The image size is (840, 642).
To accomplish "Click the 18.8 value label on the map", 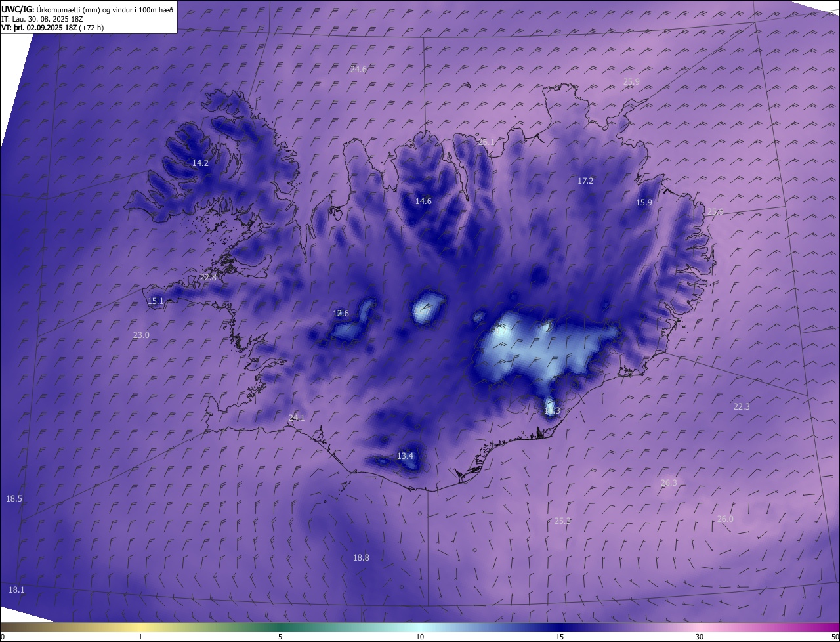I will pos(361,557).
